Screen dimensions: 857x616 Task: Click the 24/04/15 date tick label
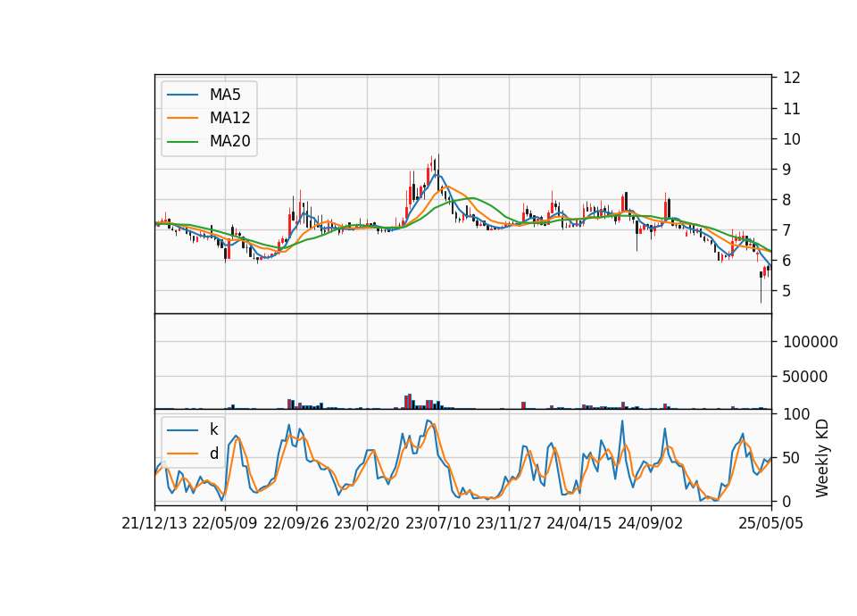[579, 523]
